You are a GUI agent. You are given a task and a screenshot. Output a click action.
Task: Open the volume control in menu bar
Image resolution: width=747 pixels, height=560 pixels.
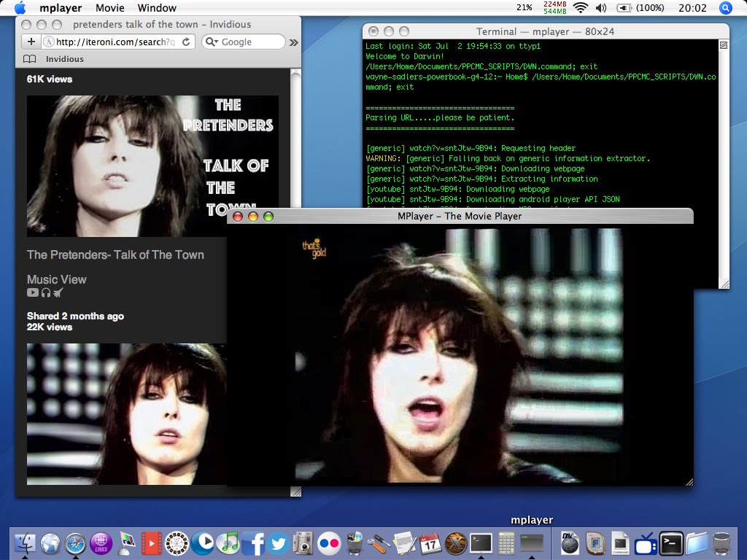click(x=601, y=7)
